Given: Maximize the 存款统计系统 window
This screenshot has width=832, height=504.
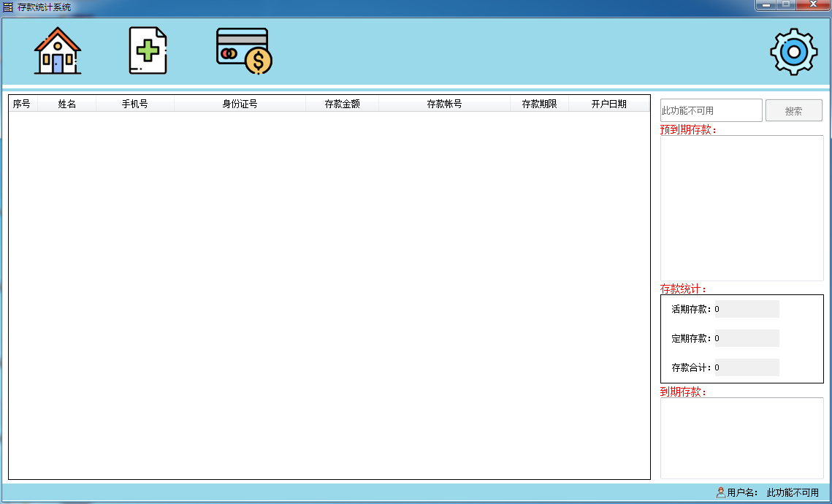Looking at the screenshot, I should [x=786, y=5].
